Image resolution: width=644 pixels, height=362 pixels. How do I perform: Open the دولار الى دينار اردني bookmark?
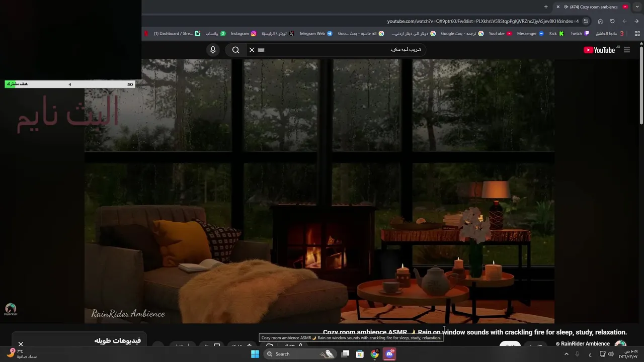(x=414, y=34)
